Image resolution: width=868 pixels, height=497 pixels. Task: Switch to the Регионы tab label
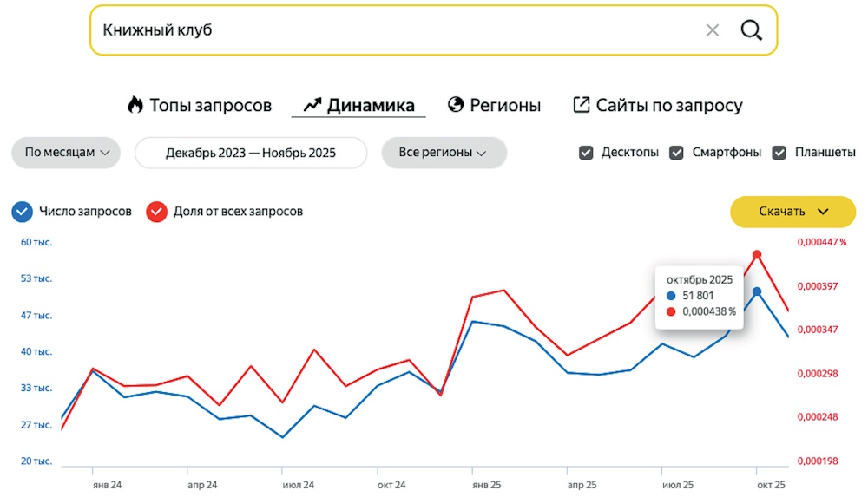(504, 106)
